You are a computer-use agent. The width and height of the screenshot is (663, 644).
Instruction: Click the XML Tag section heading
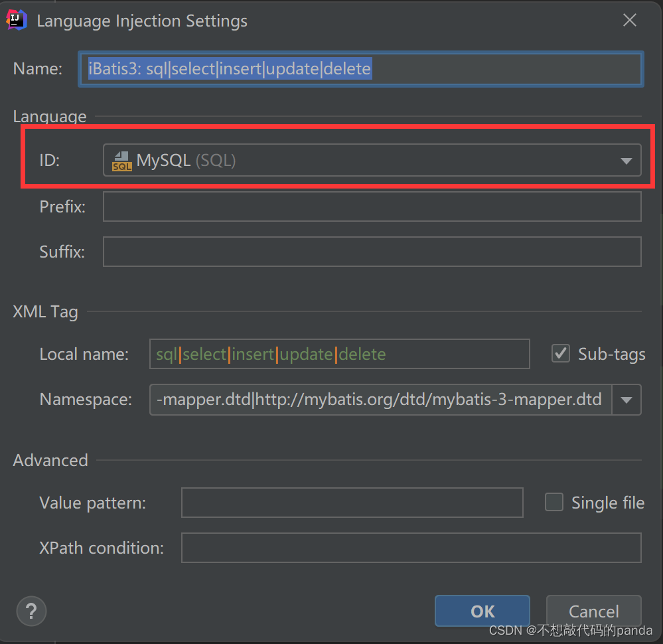(45, 312)
